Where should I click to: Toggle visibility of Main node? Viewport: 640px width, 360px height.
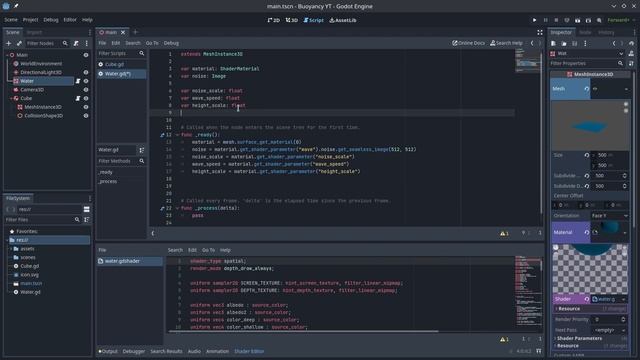pyautogui.click(x=86, y=55)
